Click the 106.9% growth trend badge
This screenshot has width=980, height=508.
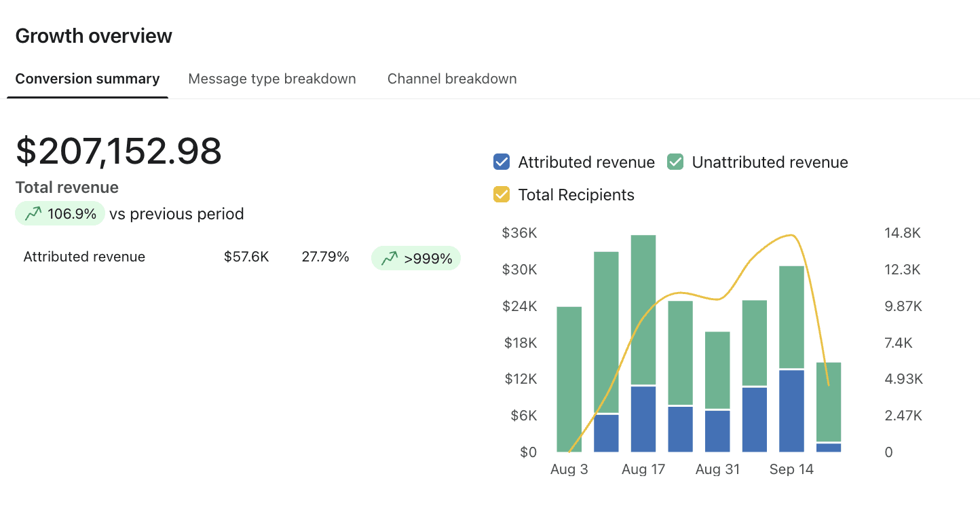click(x=60, y=214)
